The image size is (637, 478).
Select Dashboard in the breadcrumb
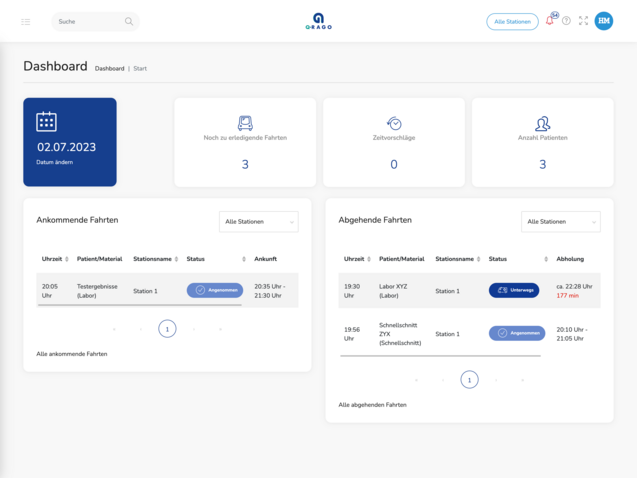(x=109, y=69)
